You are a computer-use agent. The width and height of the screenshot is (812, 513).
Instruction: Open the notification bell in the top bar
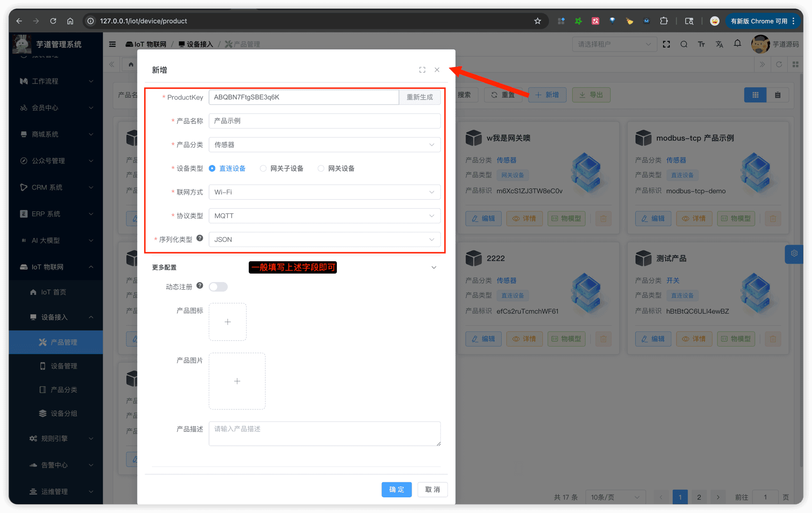(x=737, y=44)
